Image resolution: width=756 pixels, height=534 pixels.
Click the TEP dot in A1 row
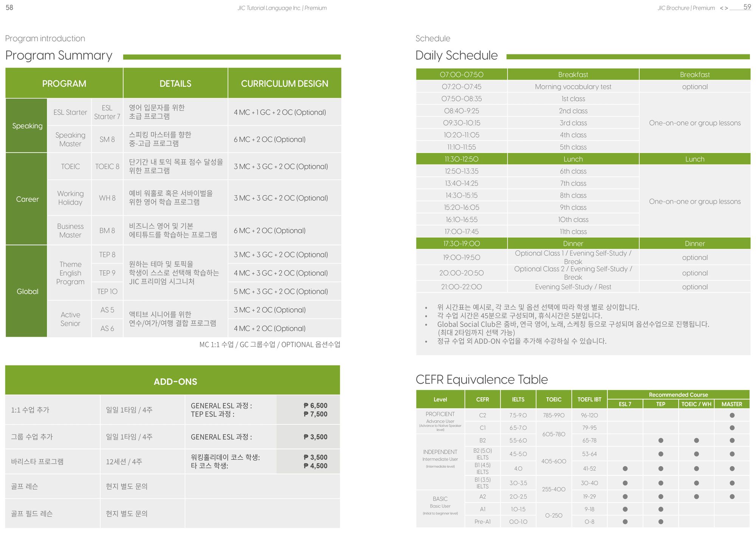661,509
